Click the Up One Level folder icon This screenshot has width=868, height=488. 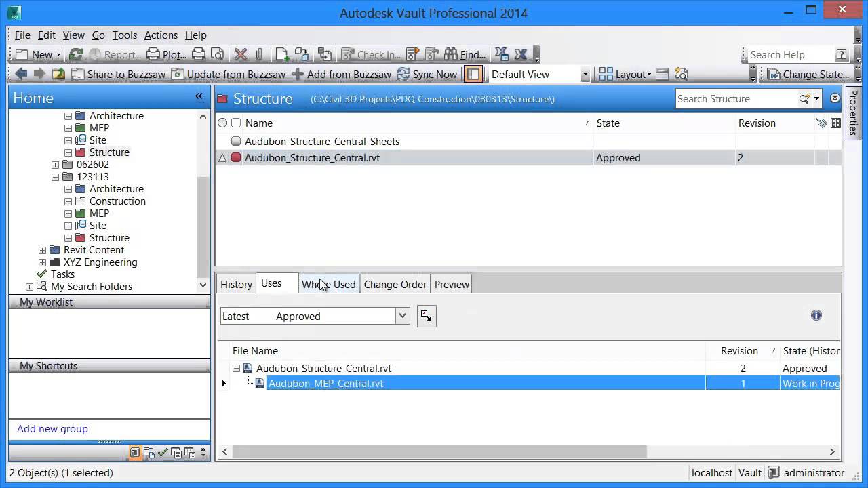pos(59,74)
